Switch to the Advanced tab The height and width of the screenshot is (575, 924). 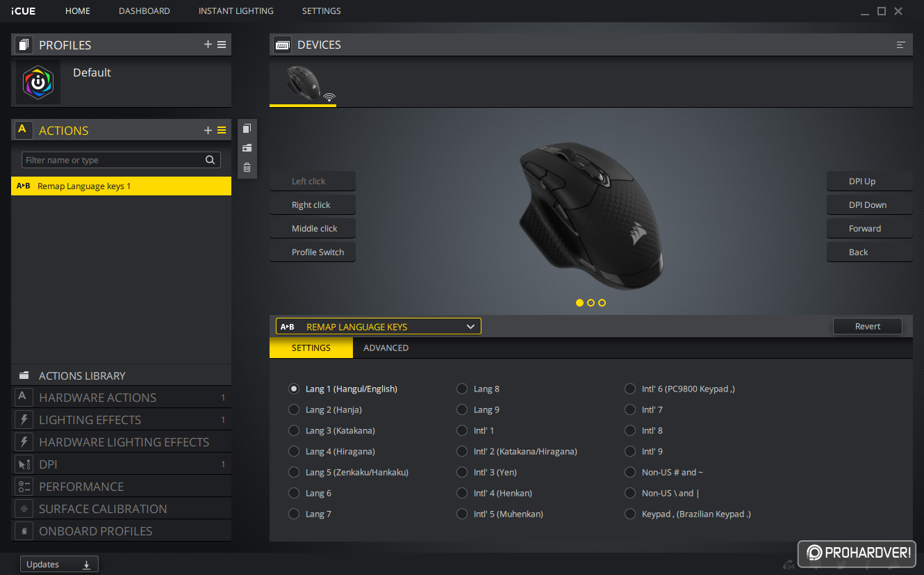[x=386, y=348]
